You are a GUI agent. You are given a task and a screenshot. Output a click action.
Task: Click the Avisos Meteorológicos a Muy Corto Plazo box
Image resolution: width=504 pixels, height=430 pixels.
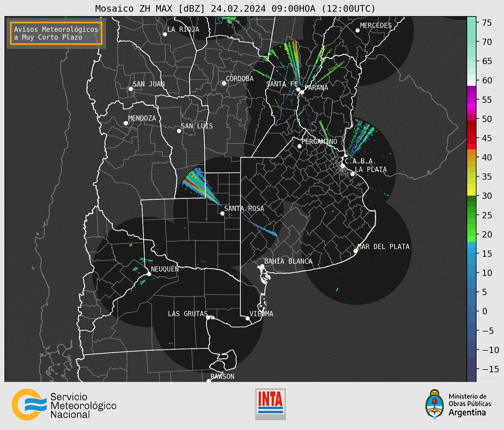pyautogui.click(x=56, y=33)
